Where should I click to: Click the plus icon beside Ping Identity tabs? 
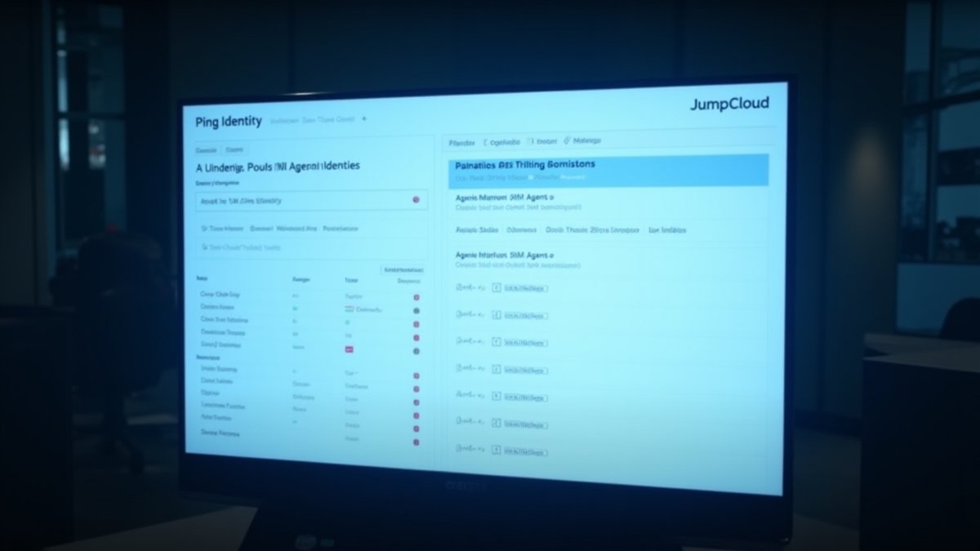(363, 118)
